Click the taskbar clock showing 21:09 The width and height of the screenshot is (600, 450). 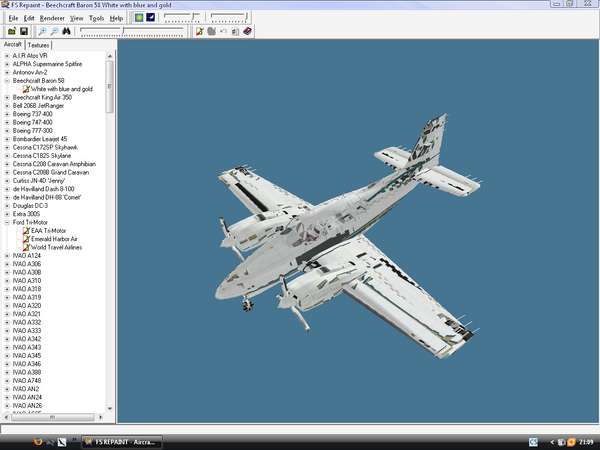click(586, 442)
